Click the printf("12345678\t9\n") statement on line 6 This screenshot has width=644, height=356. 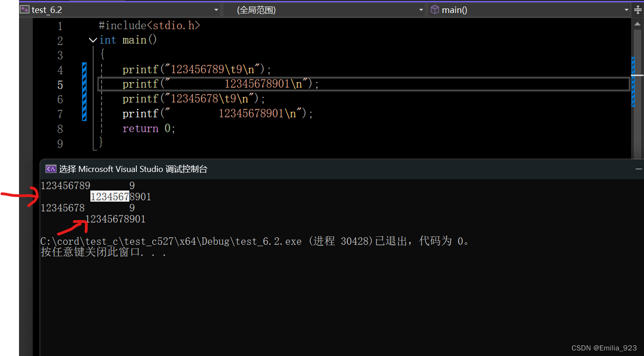(x=194, y=99)
